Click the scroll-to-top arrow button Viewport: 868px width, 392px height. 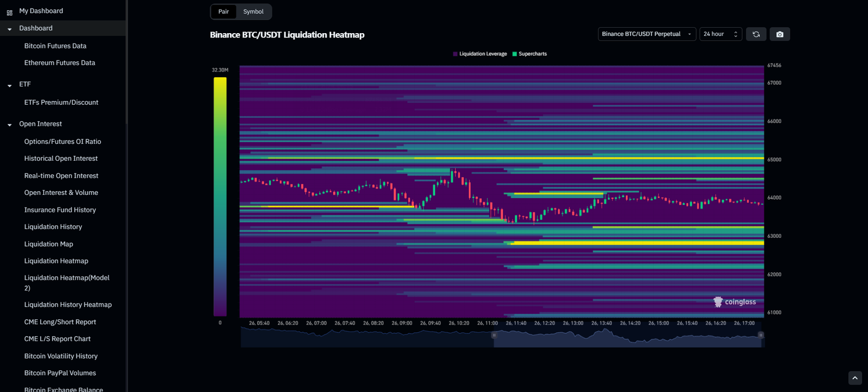coord(855,378)
